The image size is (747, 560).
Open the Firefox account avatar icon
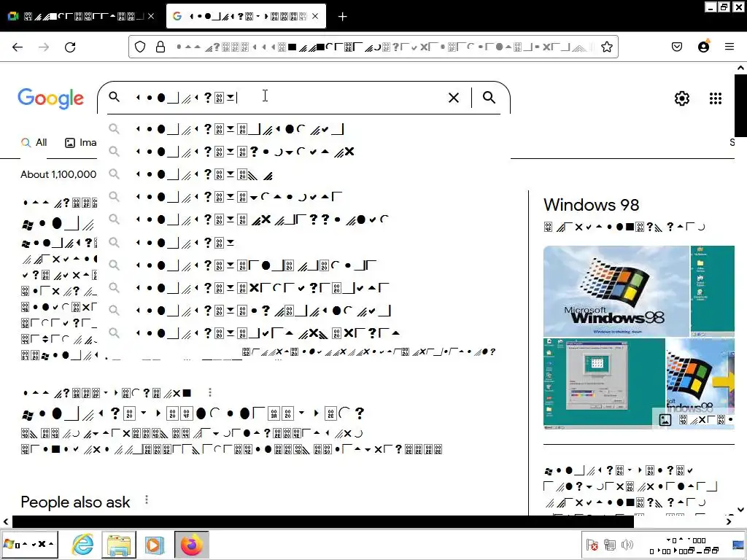tap(703, 46)
